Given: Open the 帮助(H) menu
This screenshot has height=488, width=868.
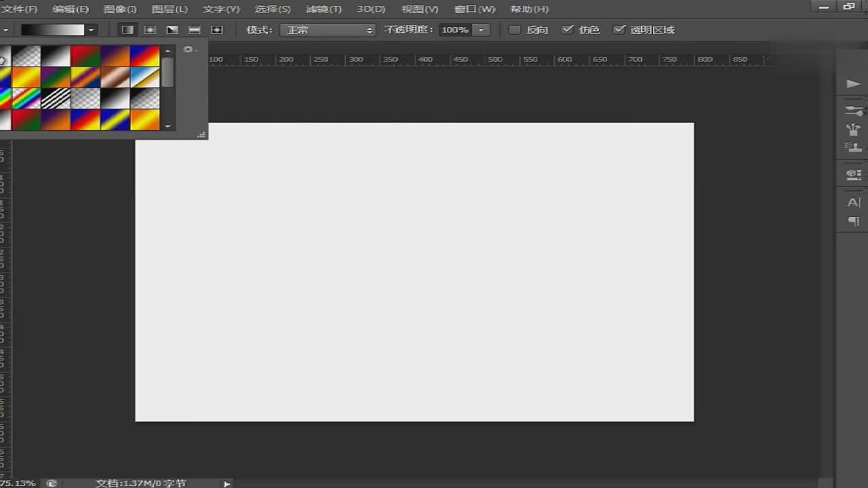Looking at the screenshot, I should [529, 9].
